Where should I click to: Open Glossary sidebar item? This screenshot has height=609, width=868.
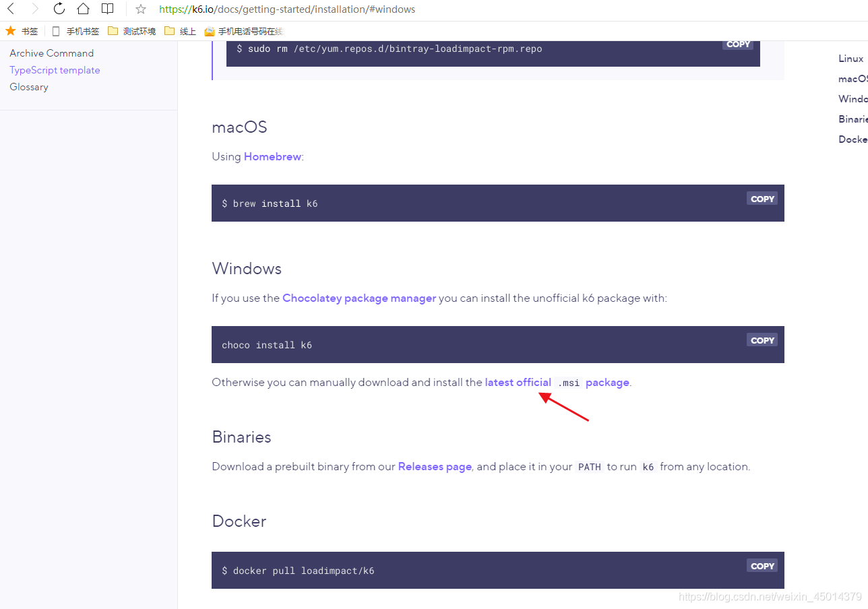tap(29, 87)
